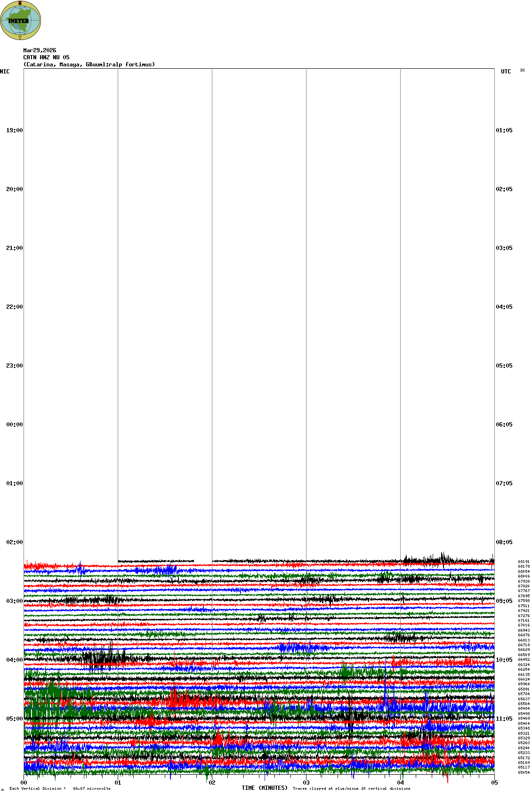Click the 19:00 NIC time marker
532x795 pixels.
pyautogui.click(x=14, y=130)
